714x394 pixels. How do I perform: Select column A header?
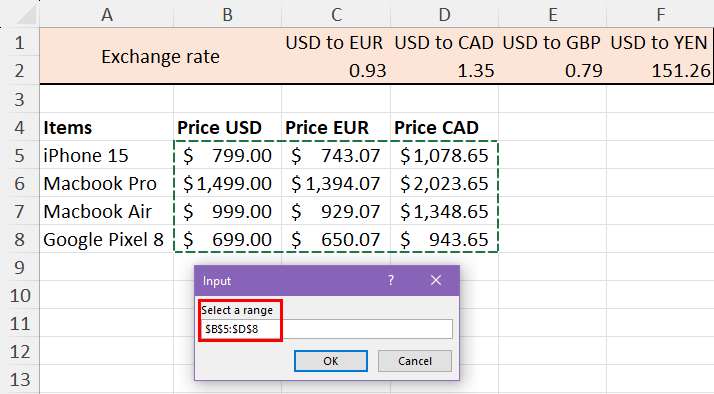click(x=107, y=14)
